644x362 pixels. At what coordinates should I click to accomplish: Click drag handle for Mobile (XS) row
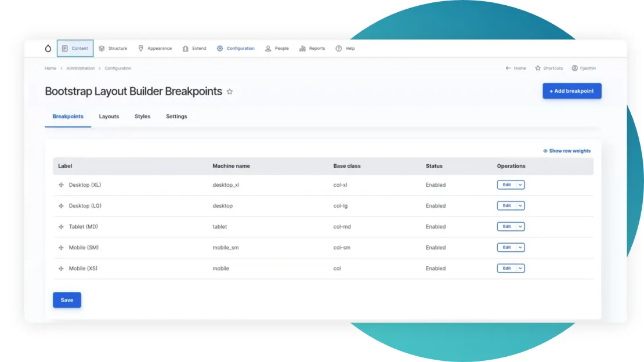(x=61, y=269)
